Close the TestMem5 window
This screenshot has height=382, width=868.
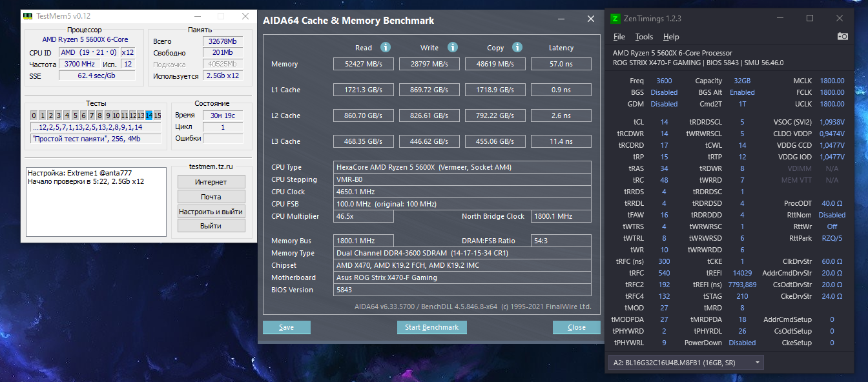(x=245, y=15)
